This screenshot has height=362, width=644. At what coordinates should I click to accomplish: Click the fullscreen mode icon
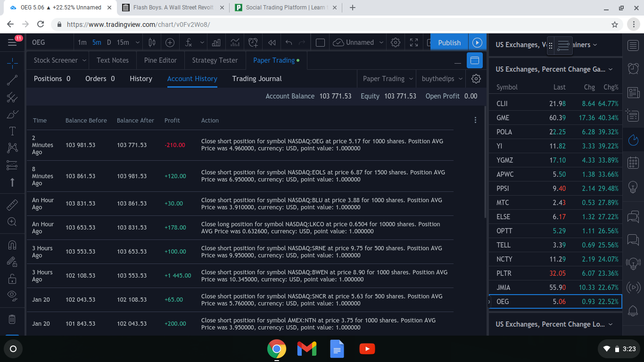pyautogui.click(x=414, y=42)
